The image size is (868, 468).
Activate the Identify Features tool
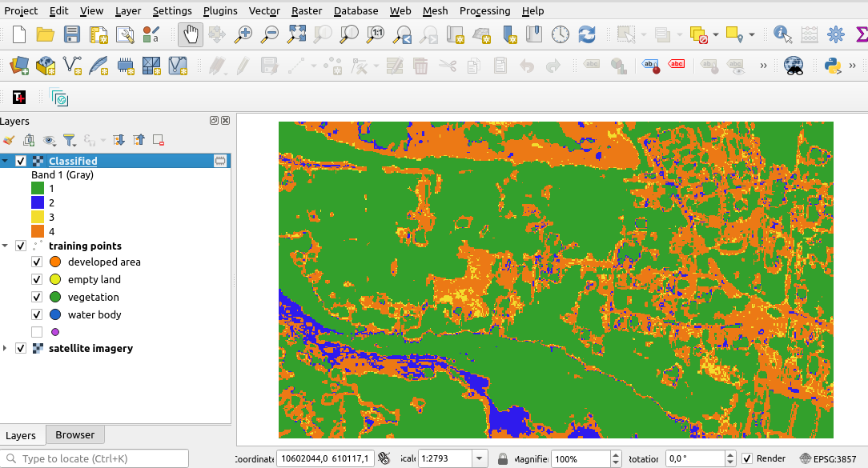pyautogui.click(x=782, y=34)
